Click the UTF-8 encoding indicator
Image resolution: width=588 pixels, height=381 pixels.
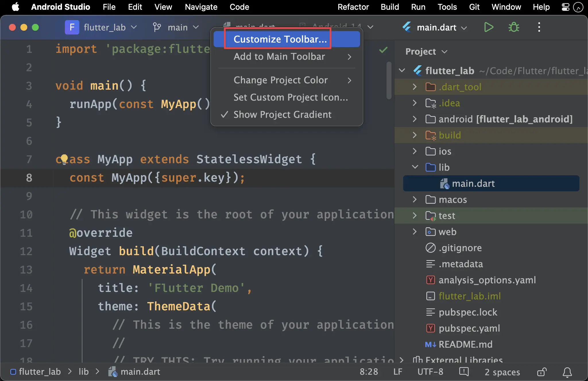tap(430, 372)
